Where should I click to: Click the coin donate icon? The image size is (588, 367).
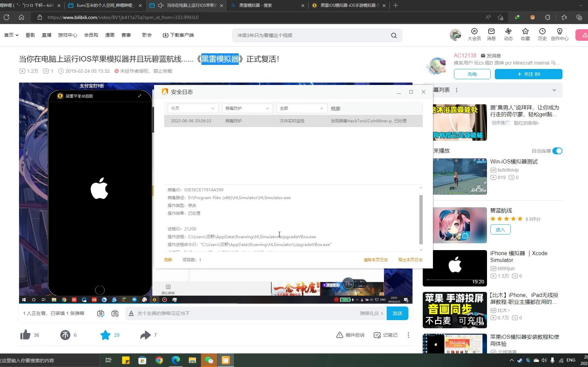(x=65, y=335)
